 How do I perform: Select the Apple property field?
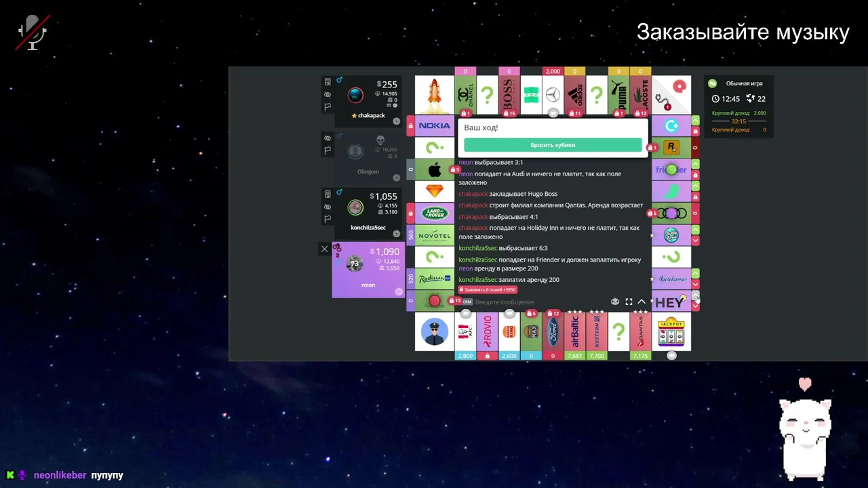435,169
